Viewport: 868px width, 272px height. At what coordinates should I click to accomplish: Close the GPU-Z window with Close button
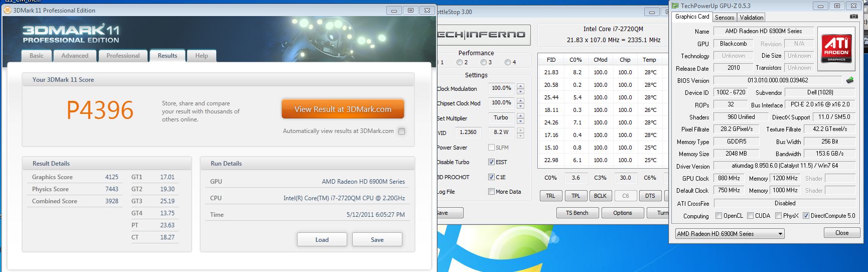click(842, 233)
